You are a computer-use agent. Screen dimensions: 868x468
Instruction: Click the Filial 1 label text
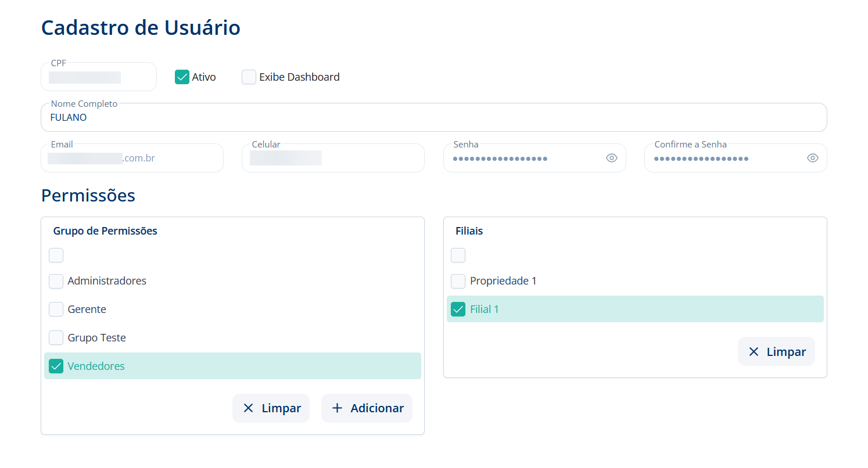tap(485, 309)
